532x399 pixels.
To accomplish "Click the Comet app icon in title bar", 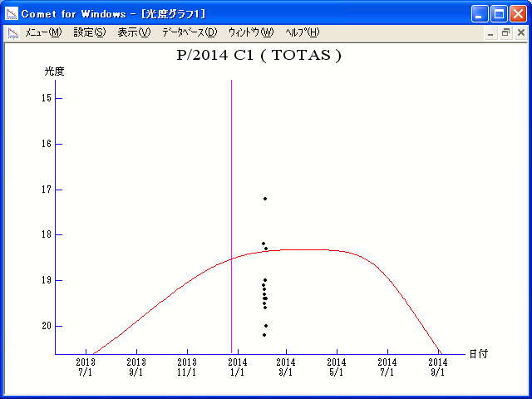I will [x=12, y=14].
